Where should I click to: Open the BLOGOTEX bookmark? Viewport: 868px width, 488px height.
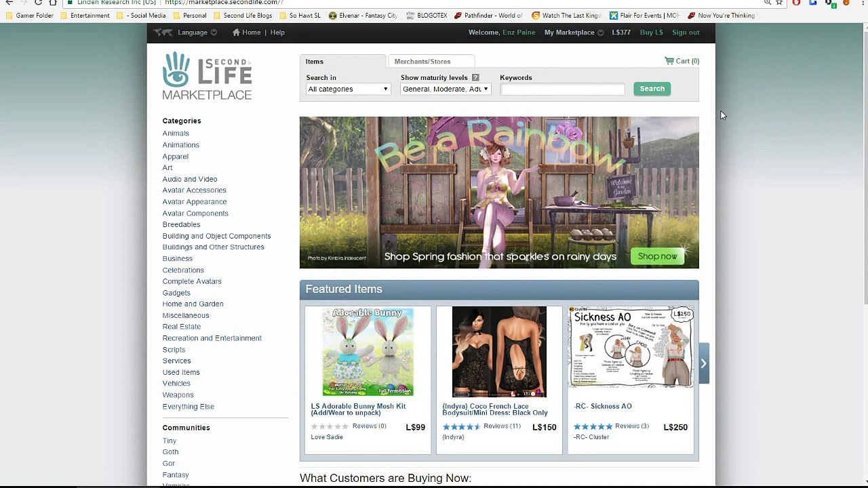[427, 16]
